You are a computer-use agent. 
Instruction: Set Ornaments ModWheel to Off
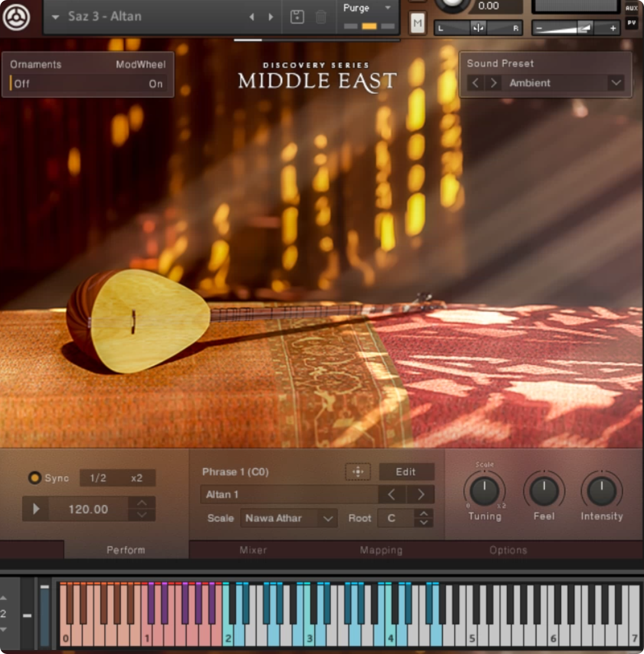(22, 84)
